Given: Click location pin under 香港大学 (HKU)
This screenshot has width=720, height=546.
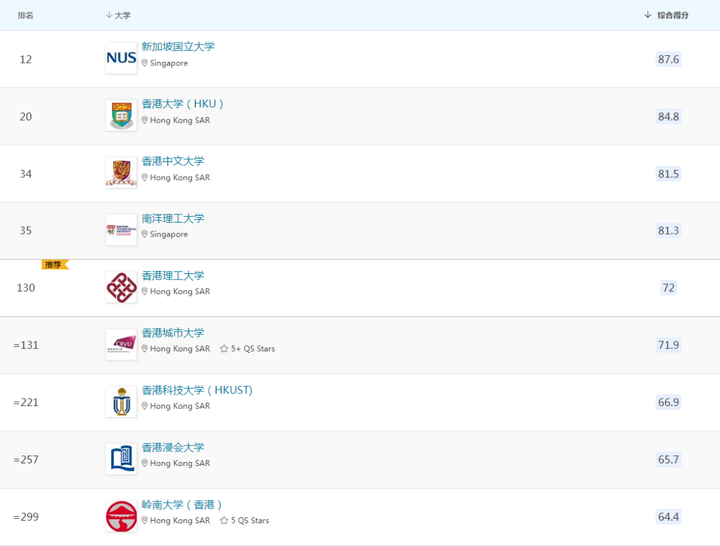Looking at the screenshot, I should coord(145,120).
